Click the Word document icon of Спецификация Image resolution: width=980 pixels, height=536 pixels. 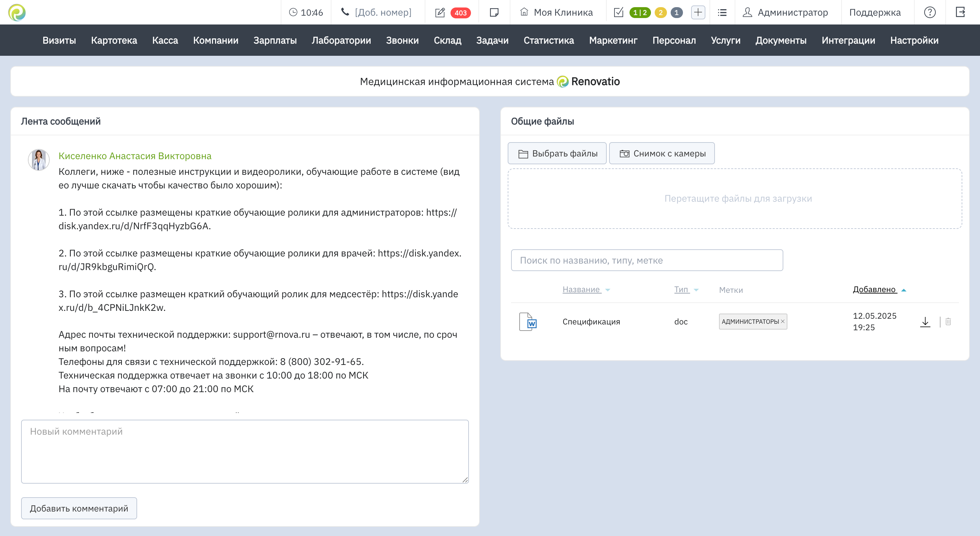(528, 322)
